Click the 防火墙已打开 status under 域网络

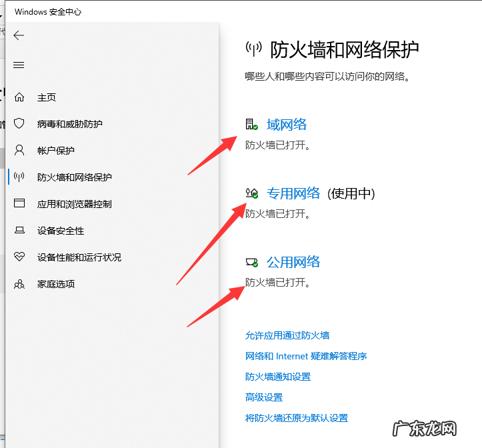click(x=277, y=145)
